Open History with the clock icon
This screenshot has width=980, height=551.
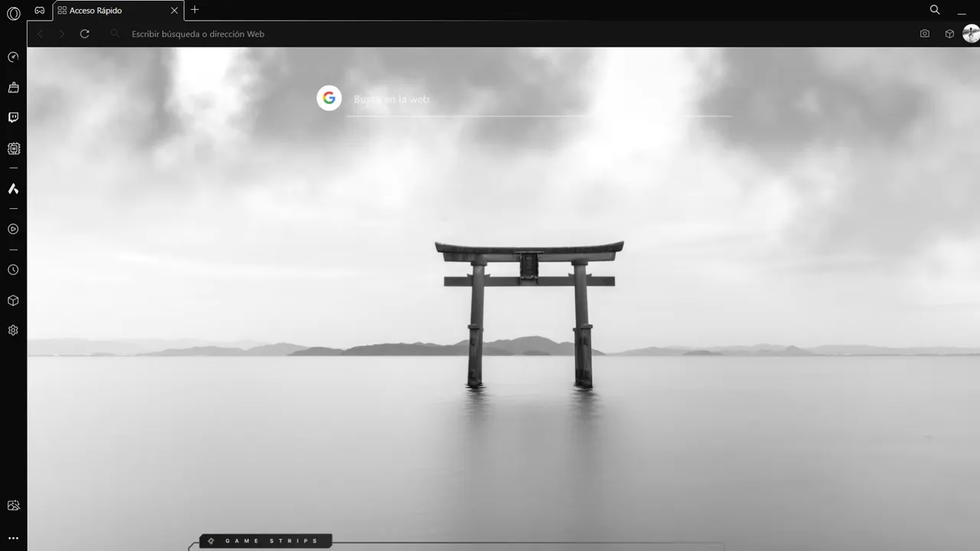(12, 269)
